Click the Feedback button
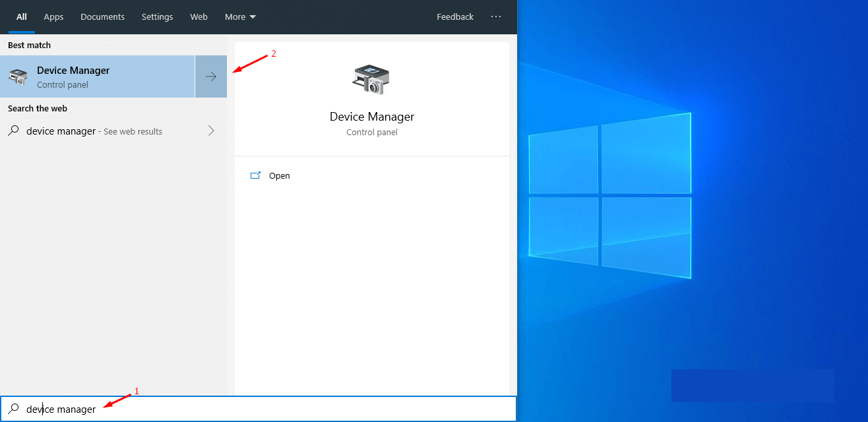This screenshot has height=422, width=868. (454, 16)
